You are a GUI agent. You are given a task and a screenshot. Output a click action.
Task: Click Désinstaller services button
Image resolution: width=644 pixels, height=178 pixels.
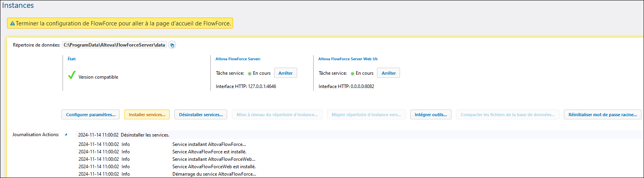point(201,115)
